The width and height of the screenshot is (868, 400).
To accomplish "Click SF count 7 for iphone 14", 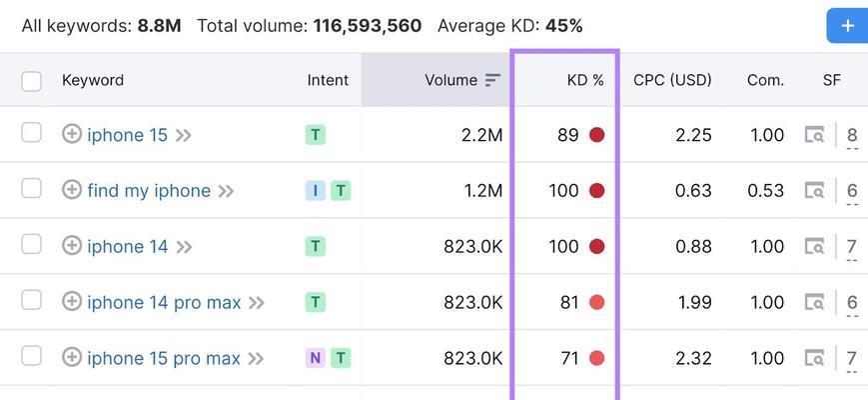I will [852, 247].
